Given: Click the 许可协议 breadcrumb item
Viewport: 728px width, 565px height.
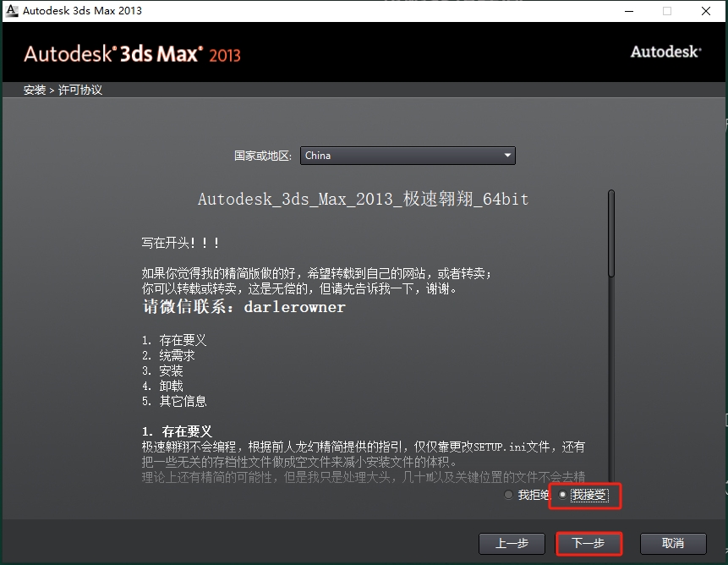Looking at the screenshot, I should click(x=79, y=90).
